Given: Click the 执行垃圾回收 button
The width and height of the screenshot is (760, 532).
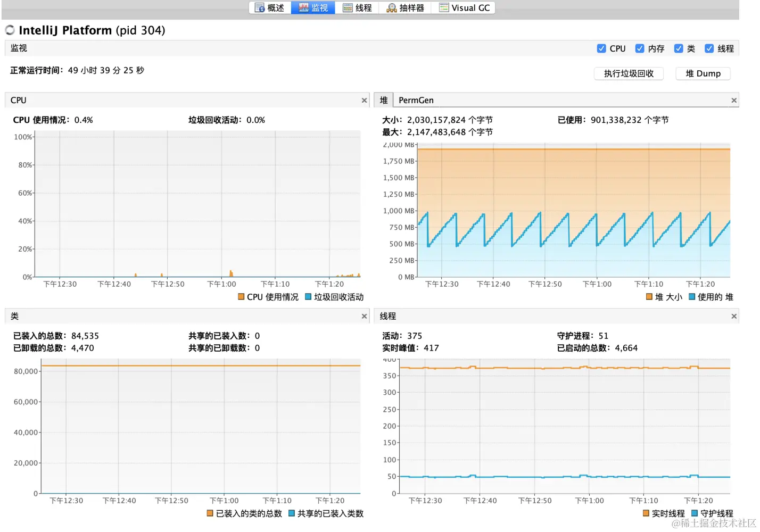Looking at the screenshot, I should click(629, 73).
